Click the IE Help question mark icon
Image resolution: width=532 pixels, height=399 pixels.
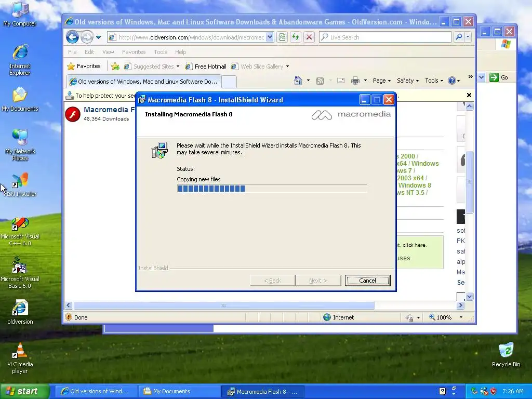pyautogui.click(x=451, y=81)
